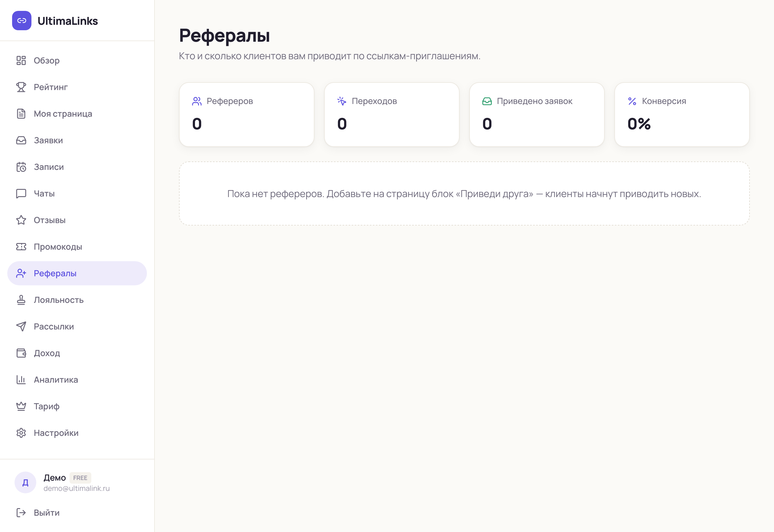Click the Тариф crown icon
This screenshot has height=532, width=774.
click(21, 406)
